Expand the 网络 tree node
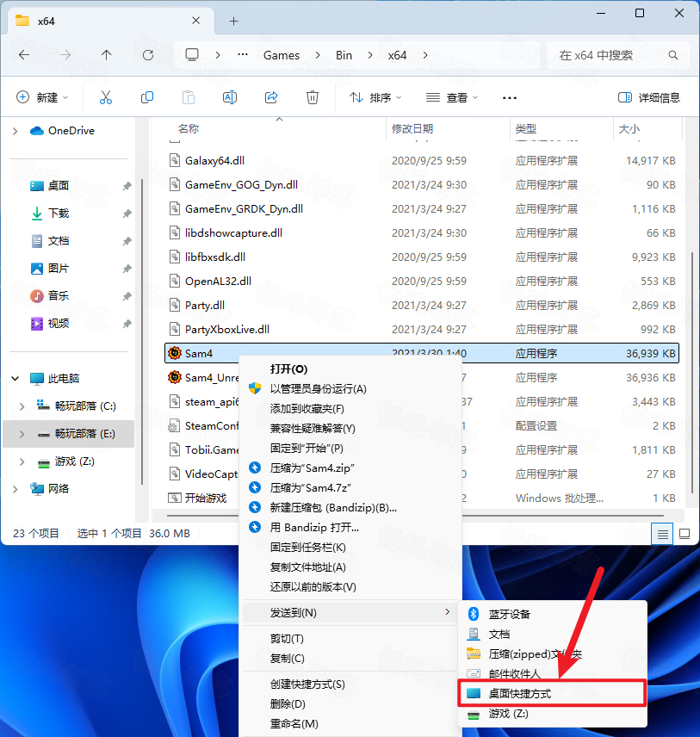Image resolution: width=700 pixels, height=737 pixels. tap(15, 489)
